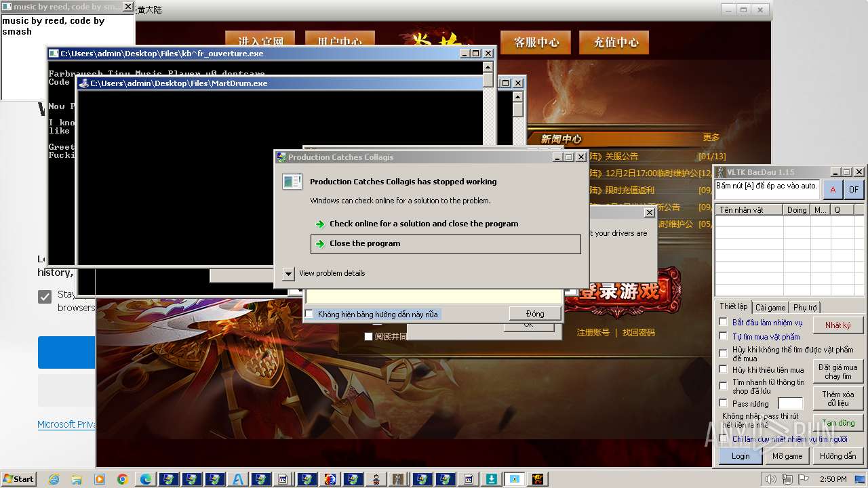Check 'Không hiện bảng hướng dẫn này nữa'
Screen dimensions: 868x488
click(309, 314)
